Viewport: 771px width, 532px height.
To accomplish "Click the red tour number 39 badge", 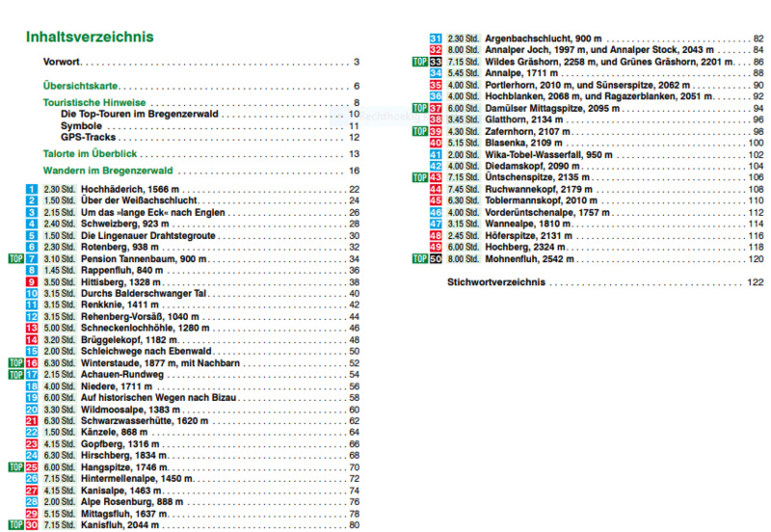I will (x=436, y=131).
